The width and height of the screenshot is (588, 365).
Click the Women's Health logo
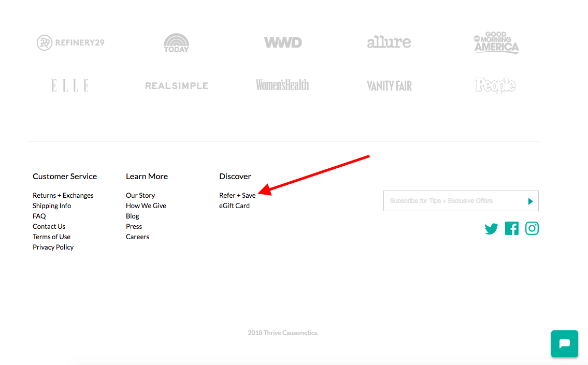(282, 85)
